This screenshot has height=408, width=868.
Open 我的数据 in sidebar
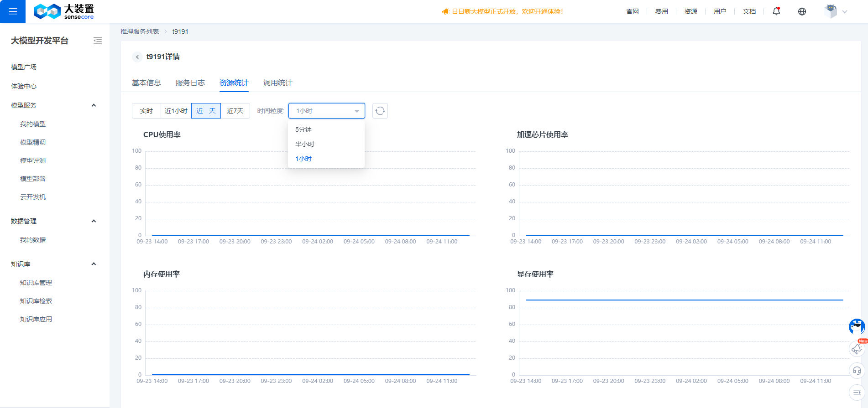[x=33, y=240]
